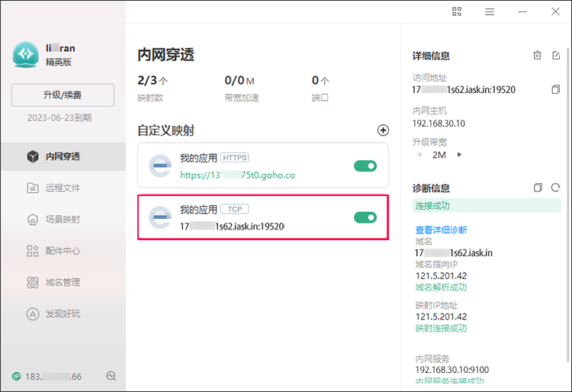Toggle the HTTPS mapping switch
Image resolution: width=572 pixels, height=392 pixels.
tap(365, 166)
